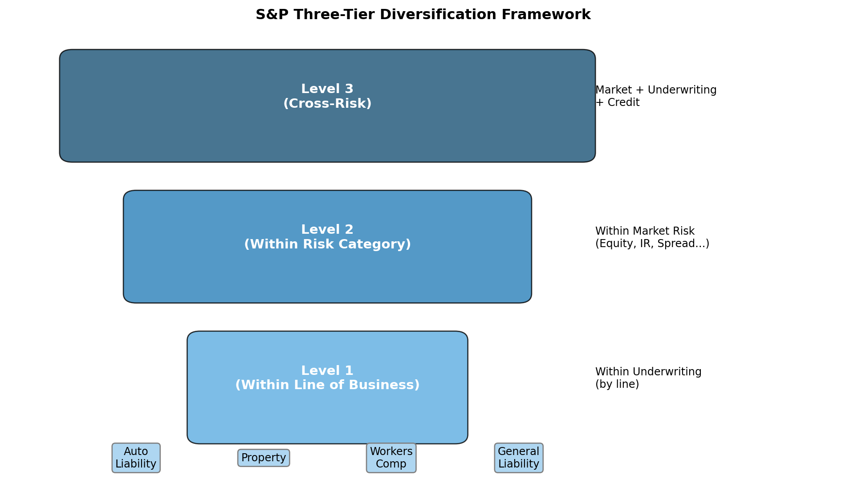Click the '(Within Risk Category)' subtitle

(327, 244)
